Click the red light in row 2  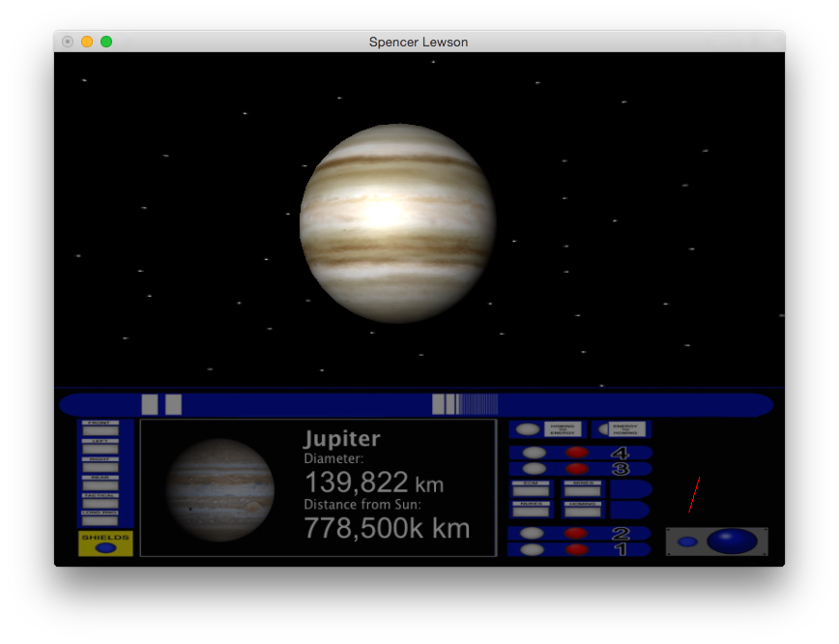577,533
